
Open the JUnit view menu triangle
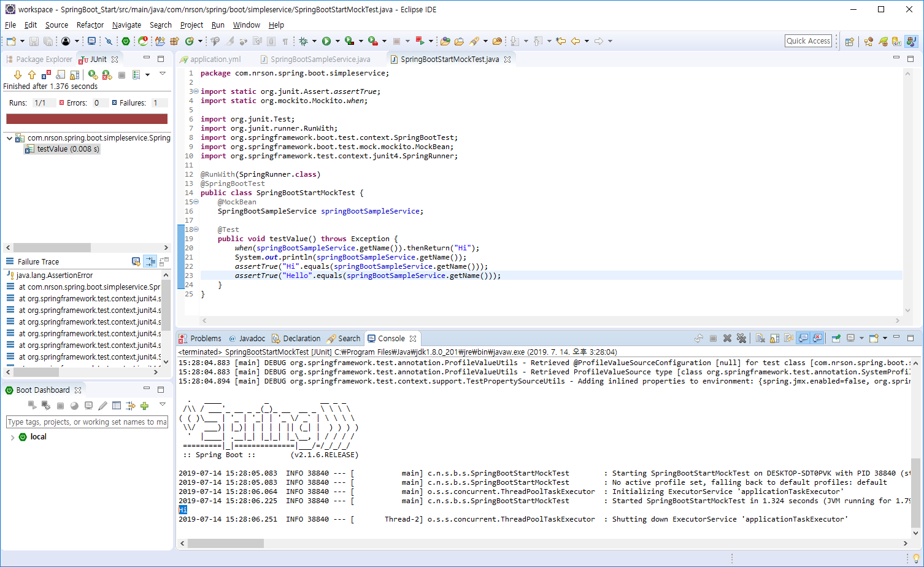click(163, 74)
